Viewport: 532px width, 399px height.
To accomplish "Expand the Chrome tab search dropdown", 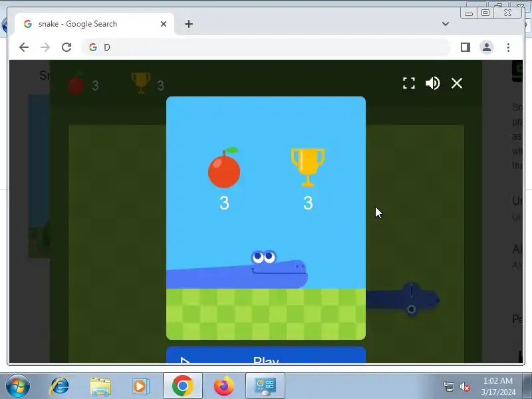I will (x=446, y=24).
